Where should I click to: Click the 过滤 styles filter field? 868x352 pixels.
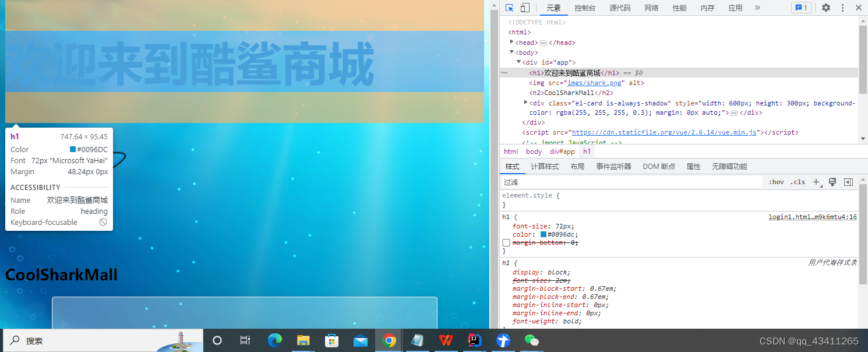(x=632, y=182)
